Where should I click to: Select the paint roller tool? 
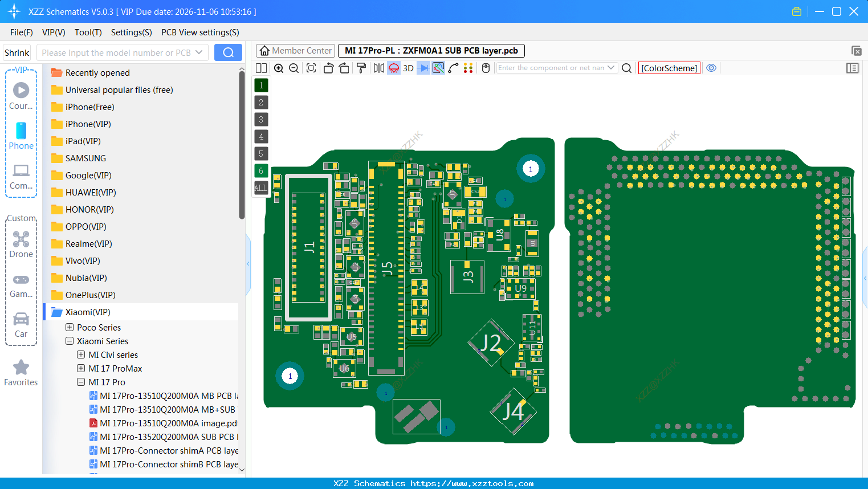[361, 68]
